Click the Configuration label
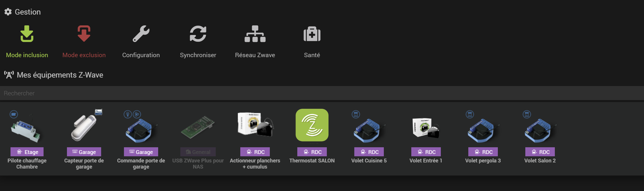This screenshot has width=644, height=191. (141, 55)
